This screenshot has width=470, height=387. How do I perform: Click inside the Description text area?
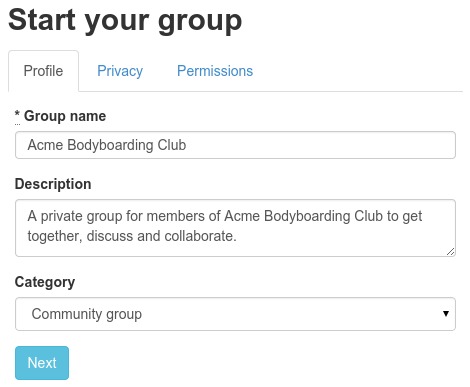tap(235, 228)
